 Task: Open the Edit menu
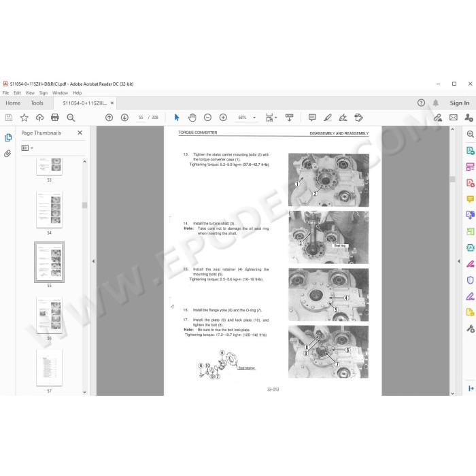tap(17, 93)
